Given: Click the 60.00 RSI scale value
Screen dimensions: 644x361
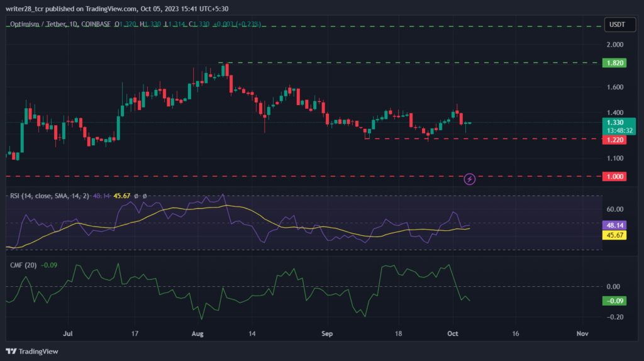Looking at the screenshot, I should pos(615,209).
